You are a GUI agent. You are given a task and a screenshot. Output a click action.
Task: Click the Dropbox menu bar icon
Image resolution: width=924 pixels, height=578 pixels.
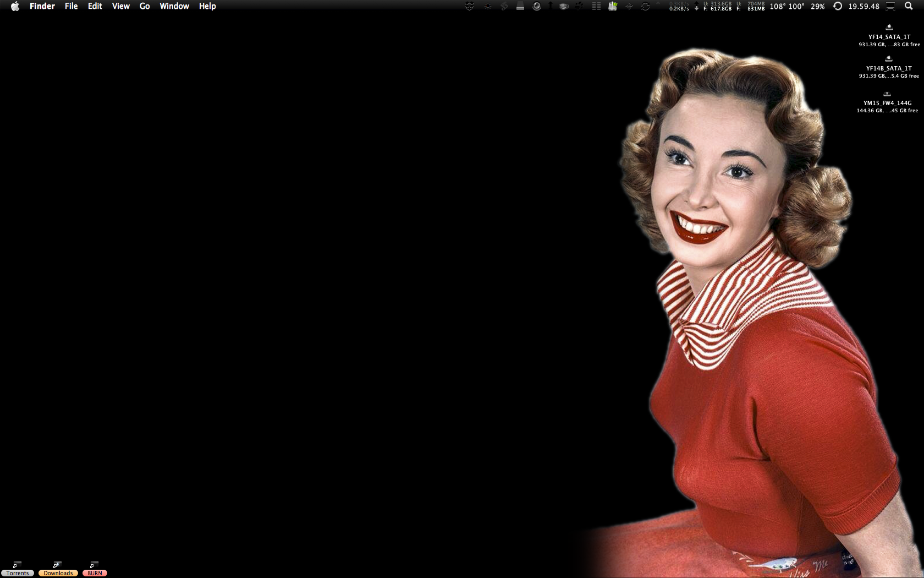pyautogui.click(x=469, y=6)
